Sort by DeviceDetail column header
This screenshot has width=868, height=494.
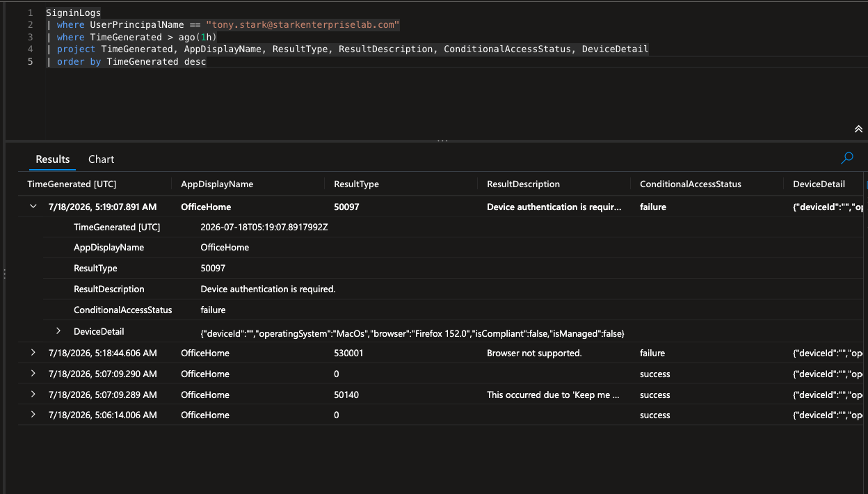(819, 184)
